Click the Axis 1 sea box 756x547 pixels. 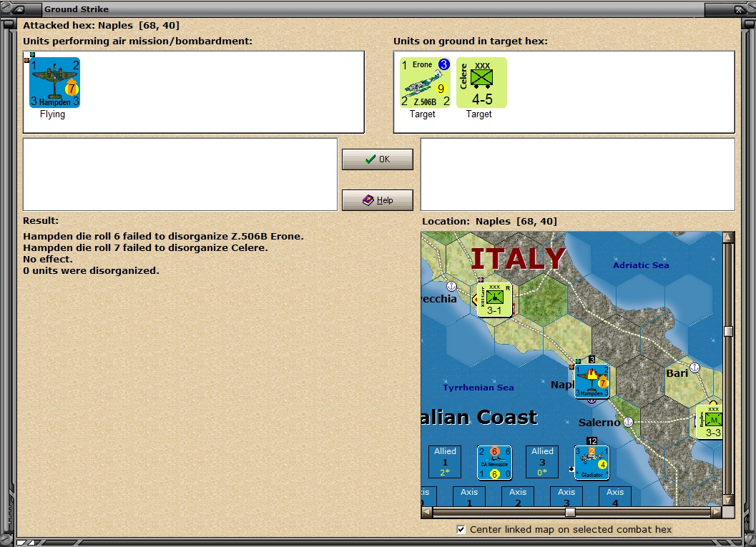[x=469, y=496]
